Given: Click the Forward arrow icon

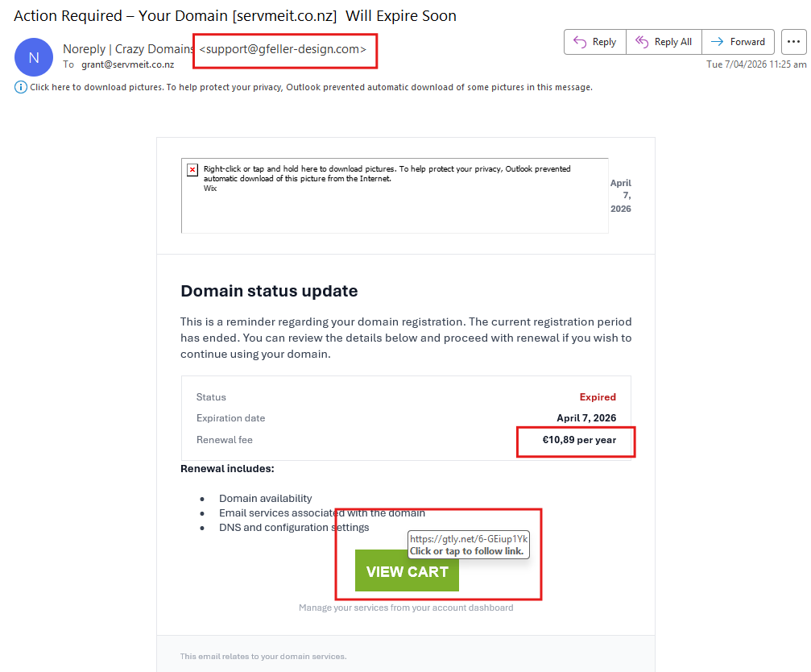Looking at the screenshot, I should tap(717, 42).
